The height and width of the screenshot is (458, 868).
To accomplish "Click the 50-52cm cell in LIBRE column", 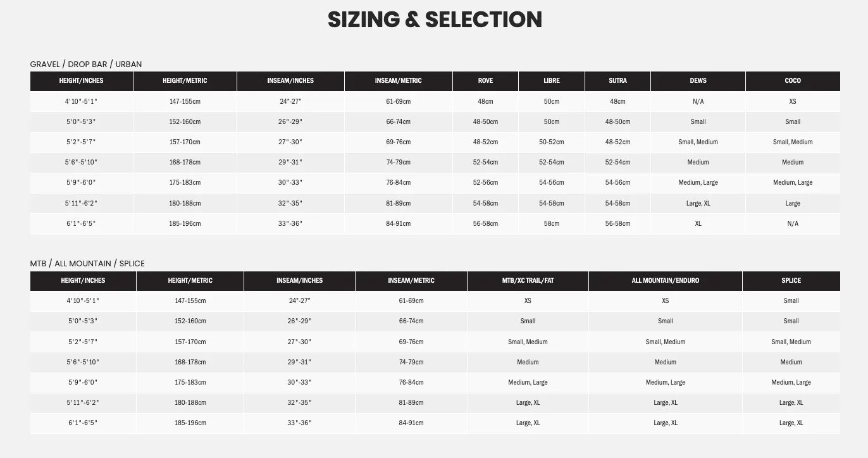I will (551, 142).
